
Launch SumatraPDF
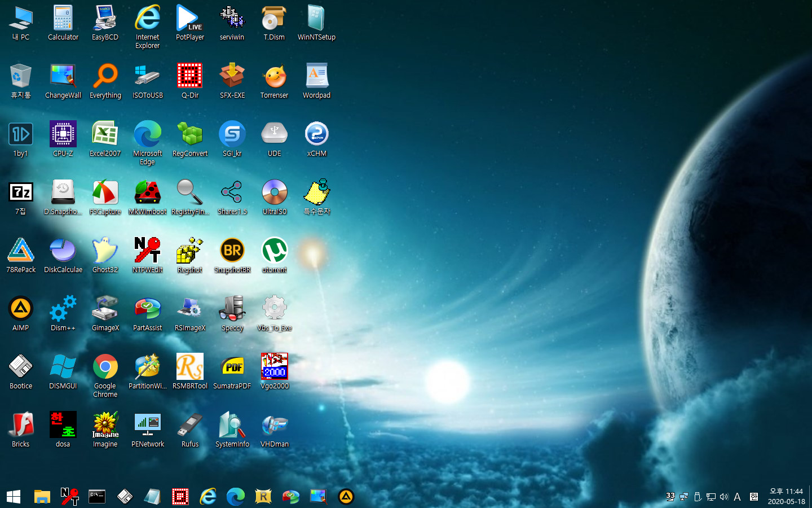click(232, 372)
